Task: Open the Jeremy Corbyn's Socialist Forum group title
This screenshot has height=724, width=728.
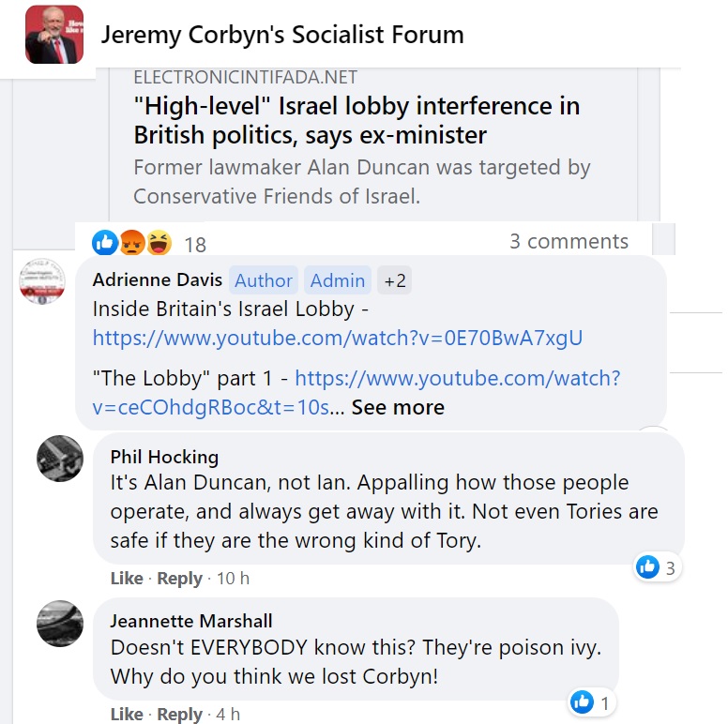Action: pyautogui.click(x=282, y=36)
